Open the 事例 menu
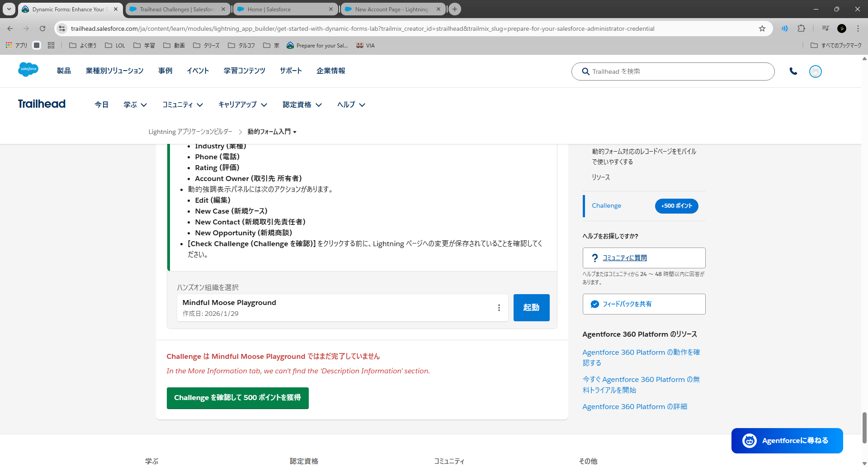This screenshot has height=467, width=868. point(165,71)
